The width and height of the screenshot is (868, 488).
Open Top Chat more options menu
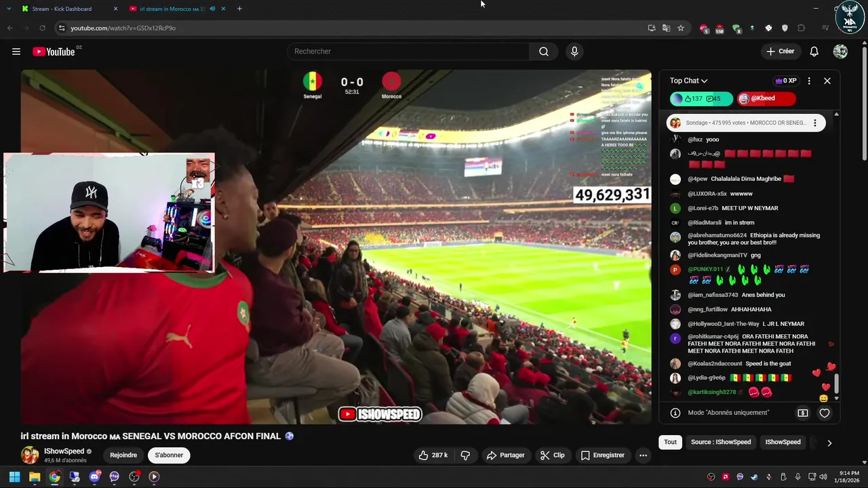pyautogui.click(x=809, y=81)
